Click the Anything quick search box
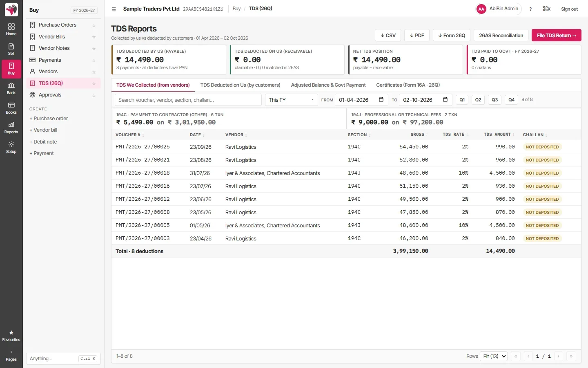This screenshot has height=368, width=588. pyautogui.click(x=63, y=359)
